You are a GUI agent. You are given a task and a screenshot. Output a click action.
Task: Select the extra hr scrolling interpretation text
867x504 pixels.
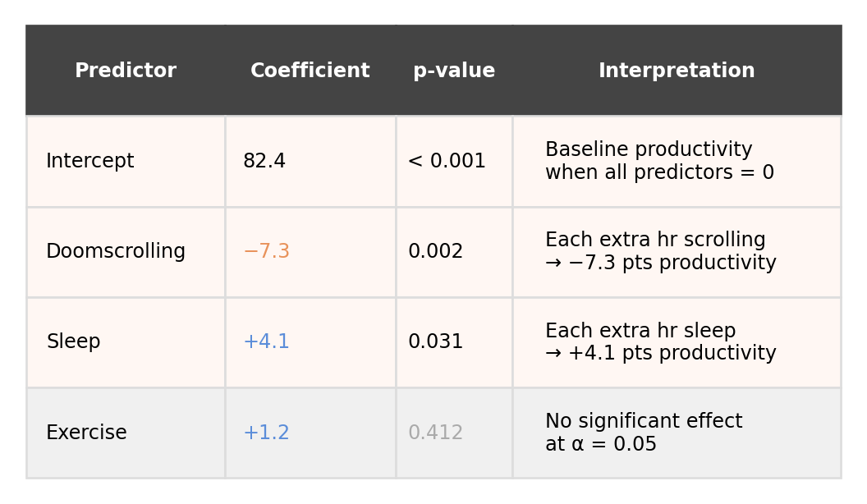click(660, 251)
